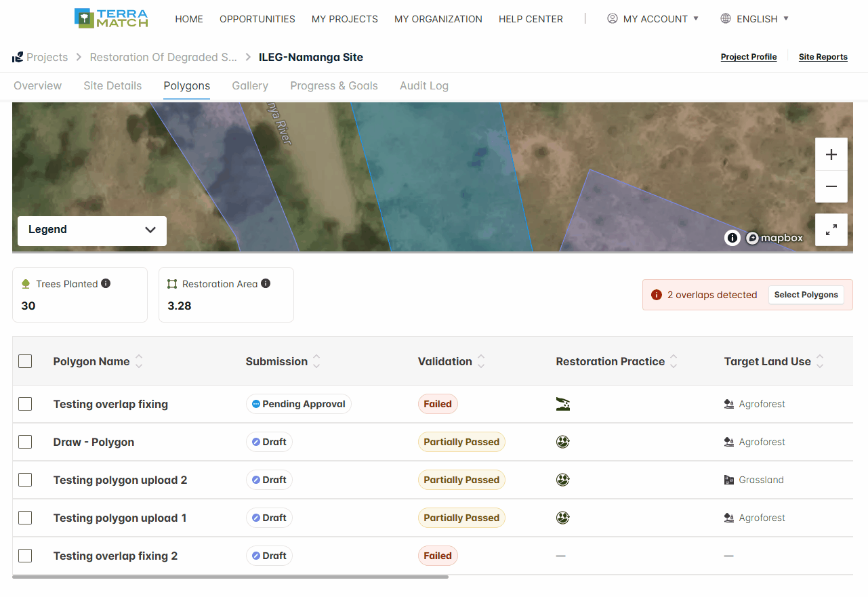Select the Polygons tab
Viewport: 868px width, 597px height.
[187, 86]
